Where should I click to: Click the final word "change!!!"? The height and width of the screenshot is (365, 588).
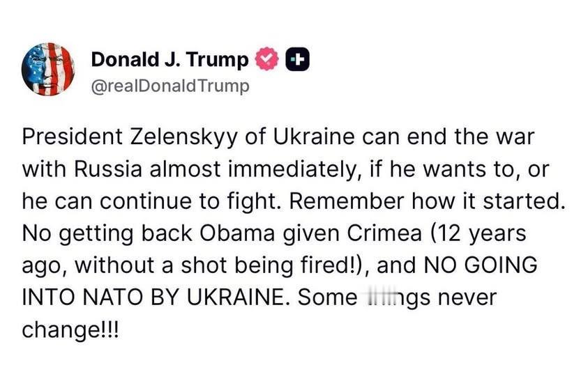tap(70, 329)
